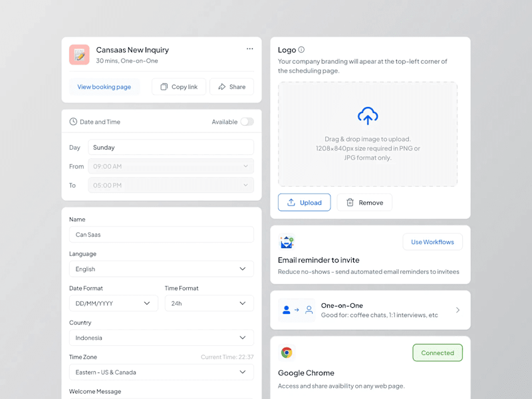Image resolution: width=532 pixels, height=399 pixels.
Task: Click the '30 mins, One-on-One' subtitle
Action: coord(127,61)
